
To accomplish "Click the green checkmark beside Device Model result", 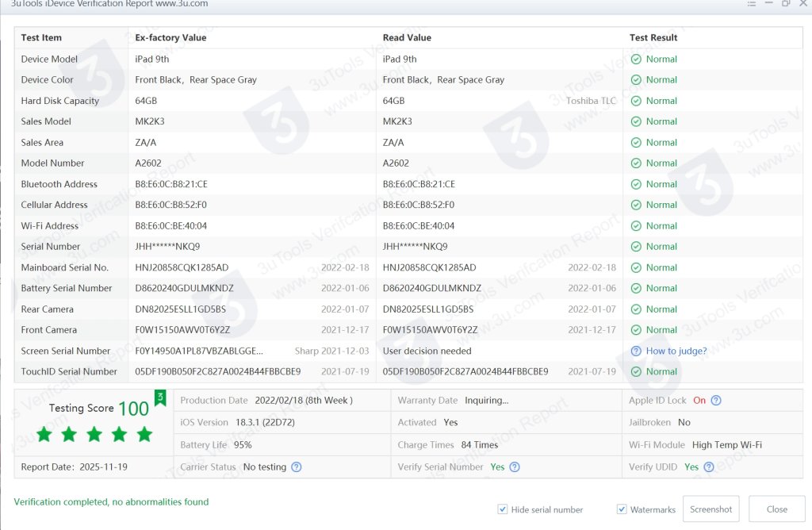I will pyautogui.click(x=635, y=59).
